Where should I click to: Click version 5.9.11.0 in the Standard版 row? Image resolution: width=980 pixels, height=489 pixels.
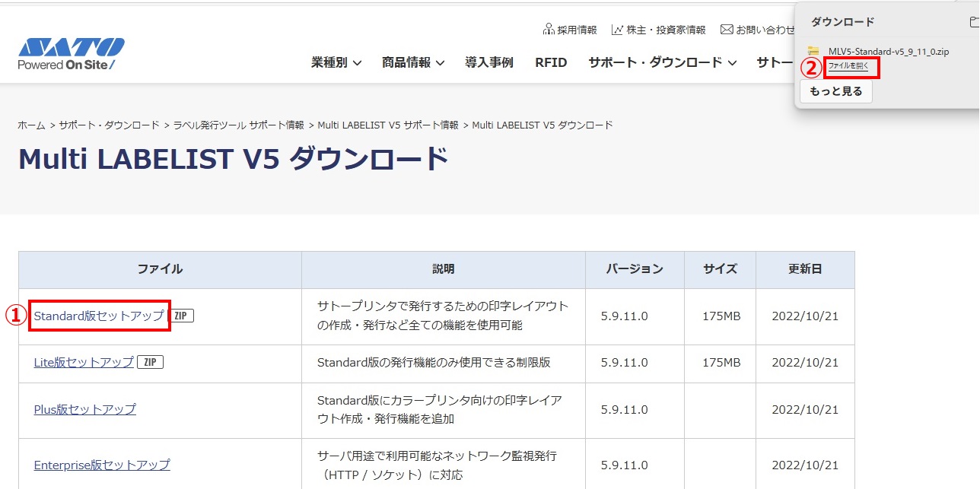[624, 316]
